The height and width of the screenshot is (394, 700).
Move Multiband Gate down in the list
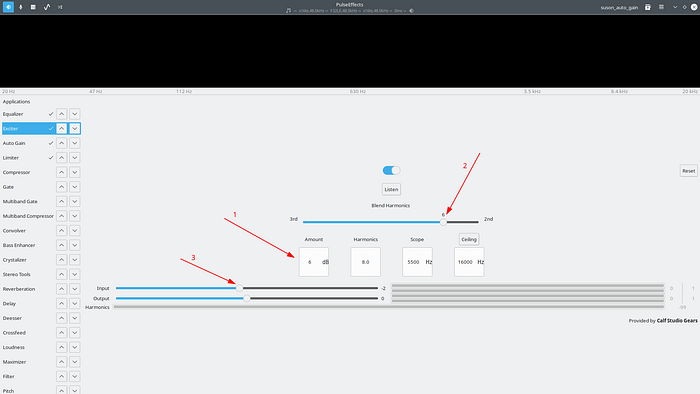coord(75,201)
